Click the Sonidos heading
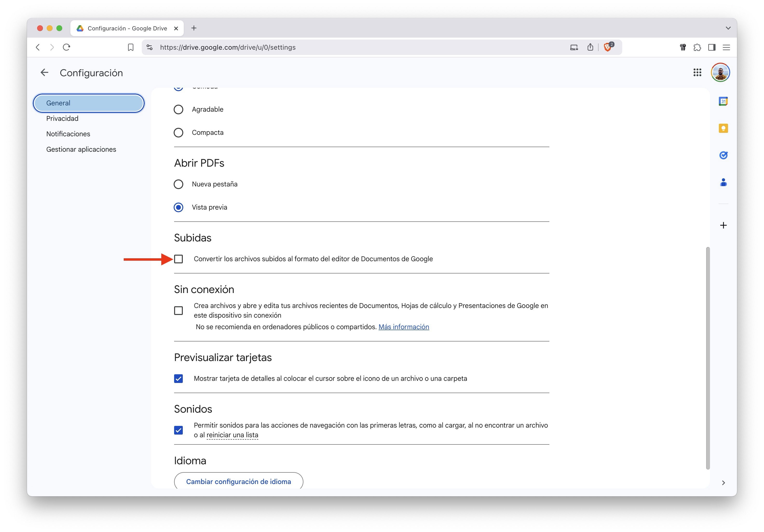The width and height of the screenshot is (764, 532). (x=193, y=409)
